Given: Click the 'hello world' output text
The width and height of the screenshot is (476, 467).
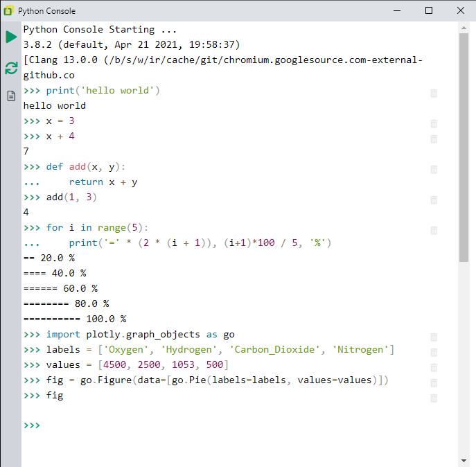Looking at the screenshot, I should pyautogui.click(x=55, y=106).
